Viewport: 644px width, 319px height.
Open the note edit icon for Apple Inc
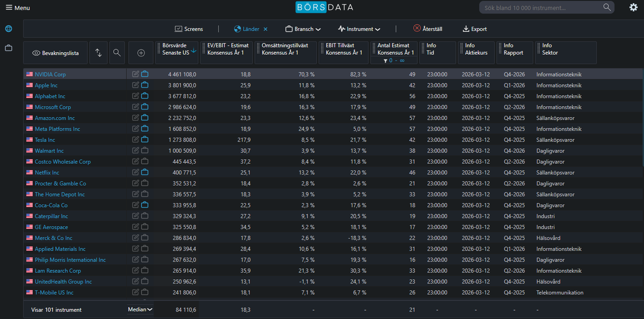[136, 85]
